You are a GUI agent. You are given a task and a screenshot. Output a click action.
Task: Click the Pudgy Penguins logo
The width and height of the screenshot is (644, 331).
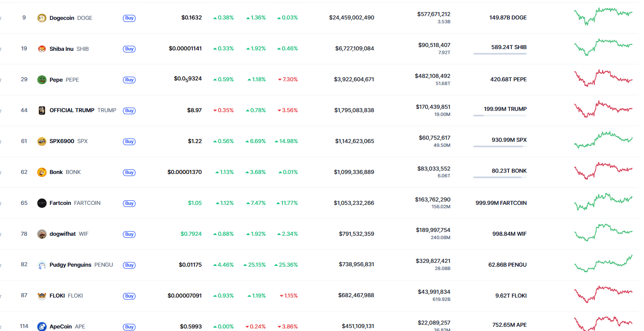tap(42, 265)
